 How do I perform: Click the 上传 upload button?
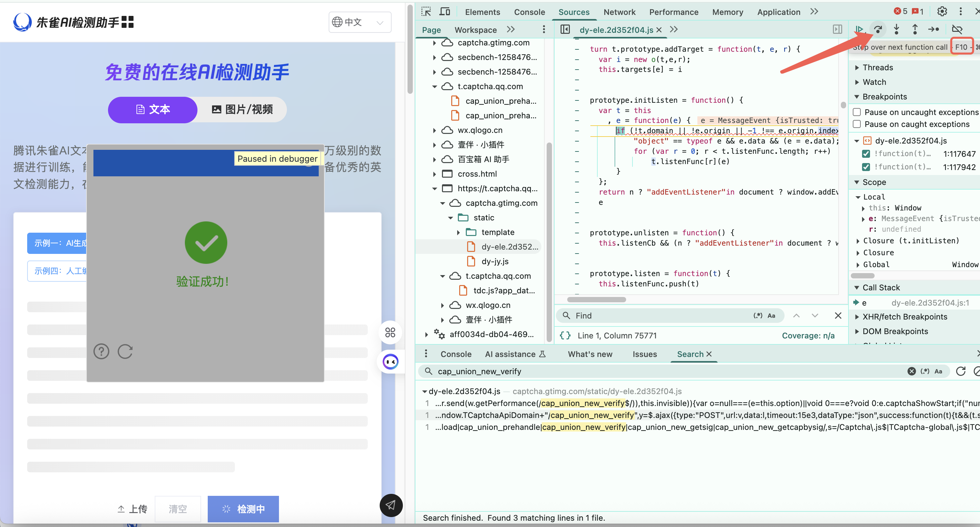(133, 509)
